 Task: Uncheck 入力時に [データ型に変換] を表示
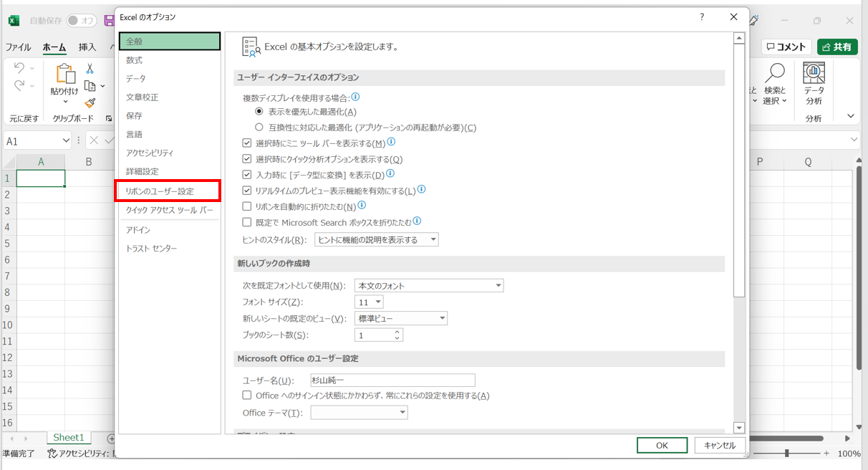[247, 175]
